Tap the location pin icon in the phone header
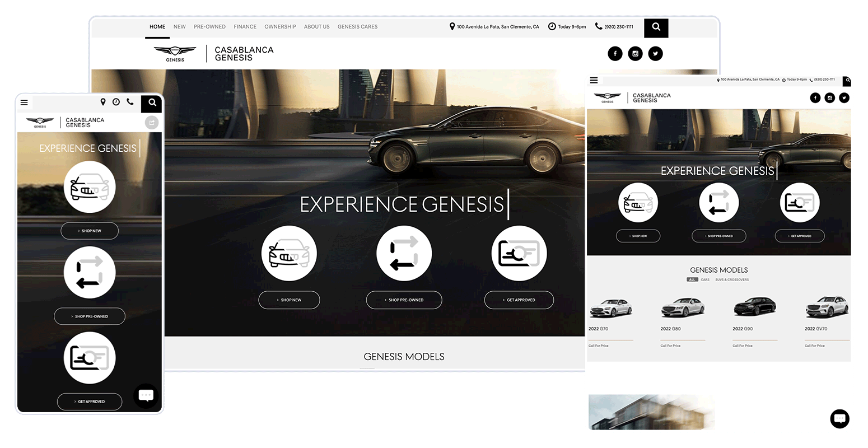Viewport: 868px width, 448px height. [x=103, y=102]
